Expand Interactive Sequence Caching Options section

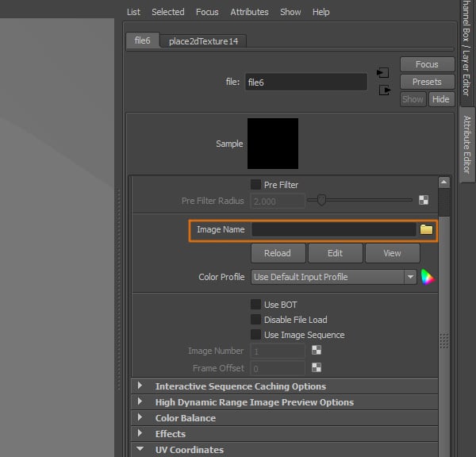pos(140,386)
